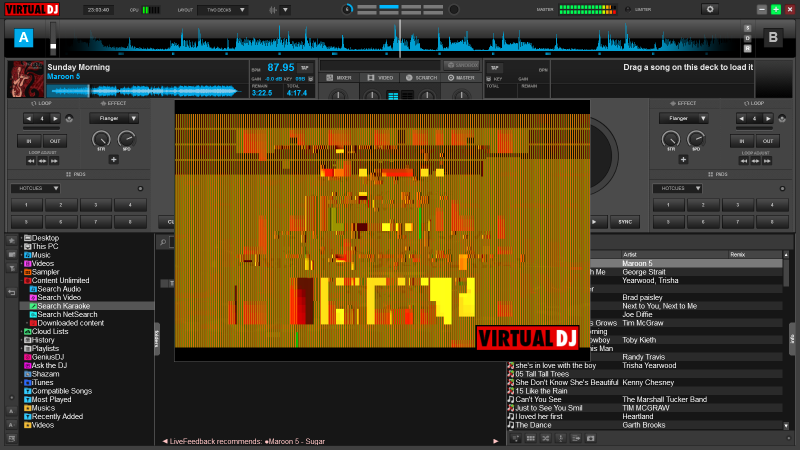Tap tempo with TAP button on deck A
The height and width of the screenshot is (450, 800).
tap(305, 67)
